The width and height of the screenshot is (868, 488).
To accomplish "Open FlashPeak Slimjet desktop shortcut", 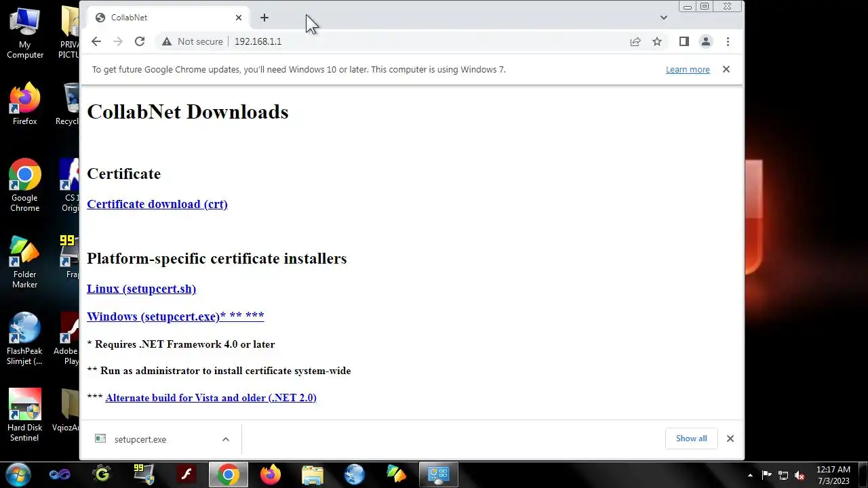I will click(x=25, y=339).
